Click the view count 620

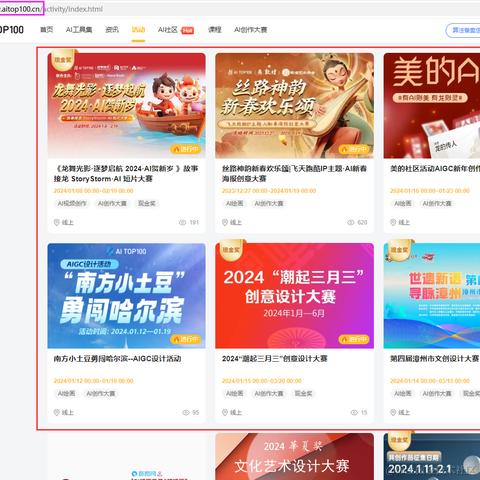362,222
